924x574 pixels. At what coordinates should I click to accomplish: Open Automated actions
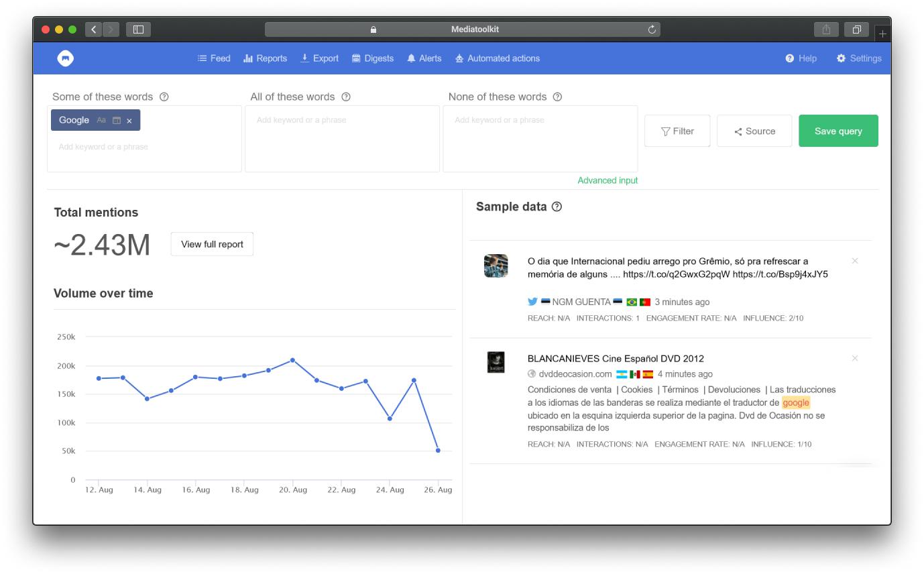click(x=497, y=58)
